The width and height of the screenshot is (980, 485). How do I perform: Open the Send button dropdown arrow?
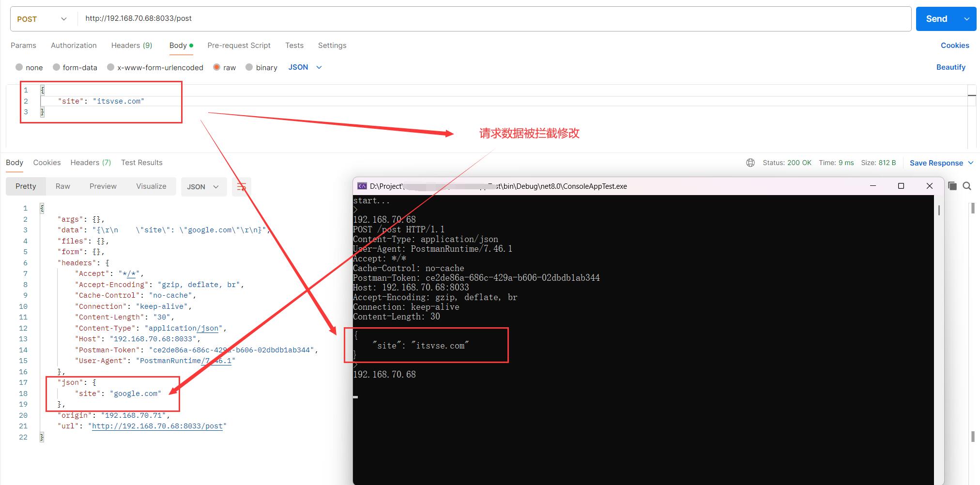tap(966, 19)
